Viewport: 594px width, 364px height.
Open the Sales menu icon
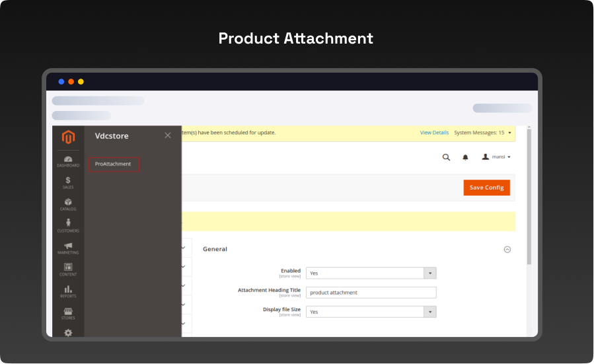68,182
